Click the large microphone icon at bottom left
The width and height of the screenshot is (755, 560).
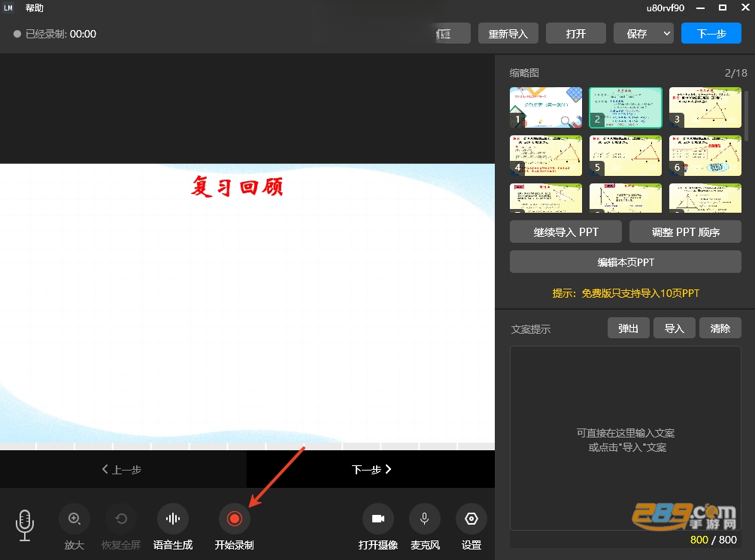[x=25, y=525]
